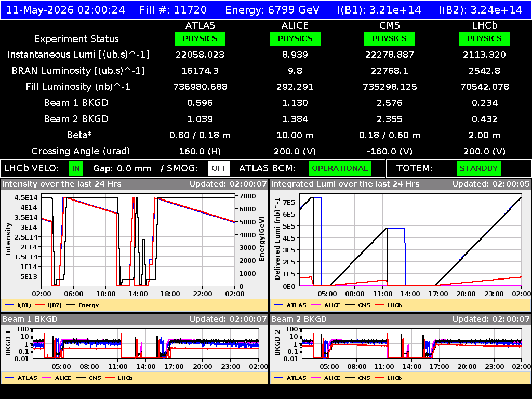Viewport: 532px width, 399px height.
Task: Select the Experiment Status row label
Action: tap(76, 39)
